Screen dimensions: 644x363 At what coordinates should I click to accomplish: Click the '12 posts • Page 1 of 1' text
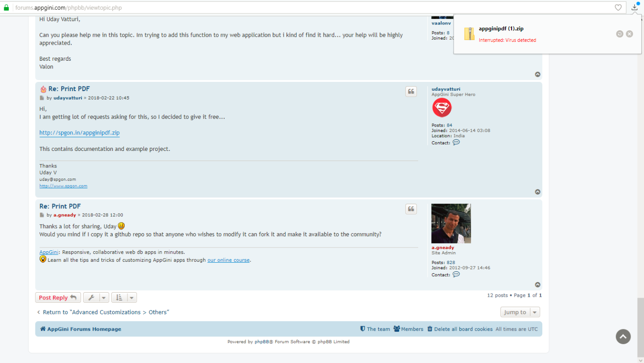click(x=514, y=295)
